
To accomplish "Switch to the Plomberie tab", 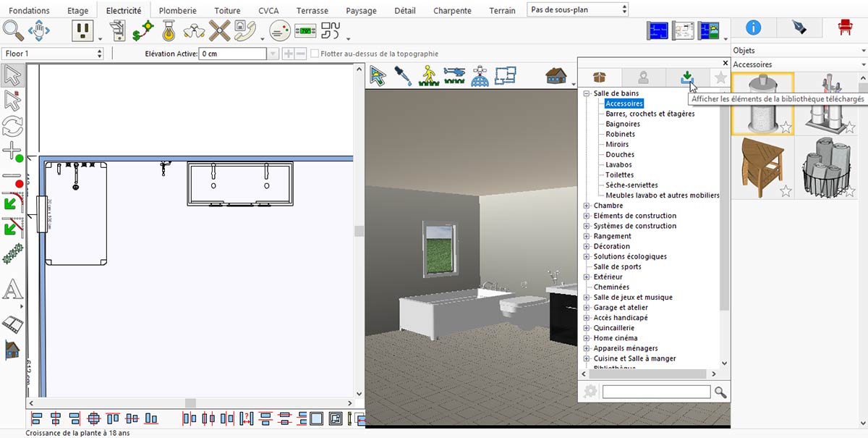I will tap(177, 11).
